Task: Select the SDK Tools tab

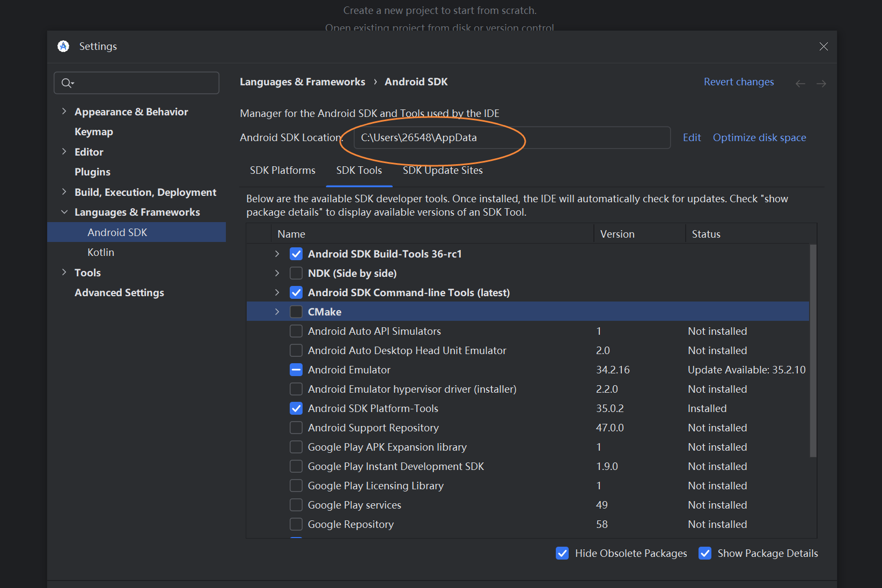Action: (x=359, y=171)
